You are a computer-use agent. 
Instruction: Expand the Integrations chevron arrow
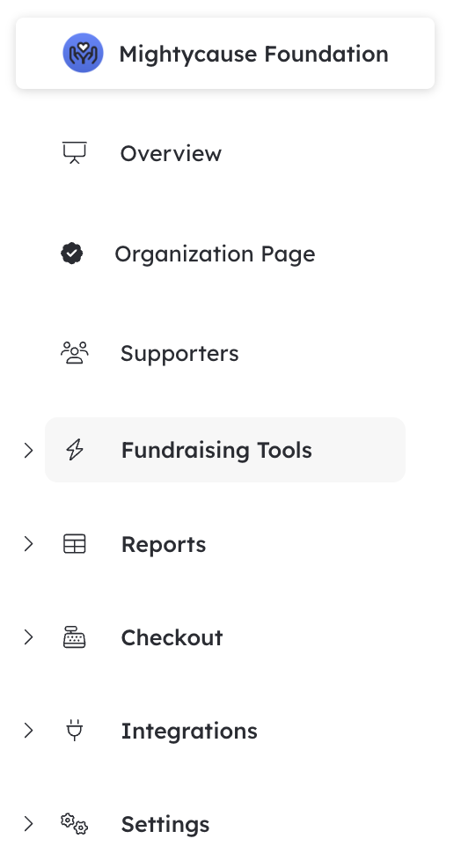coord(29,731)
